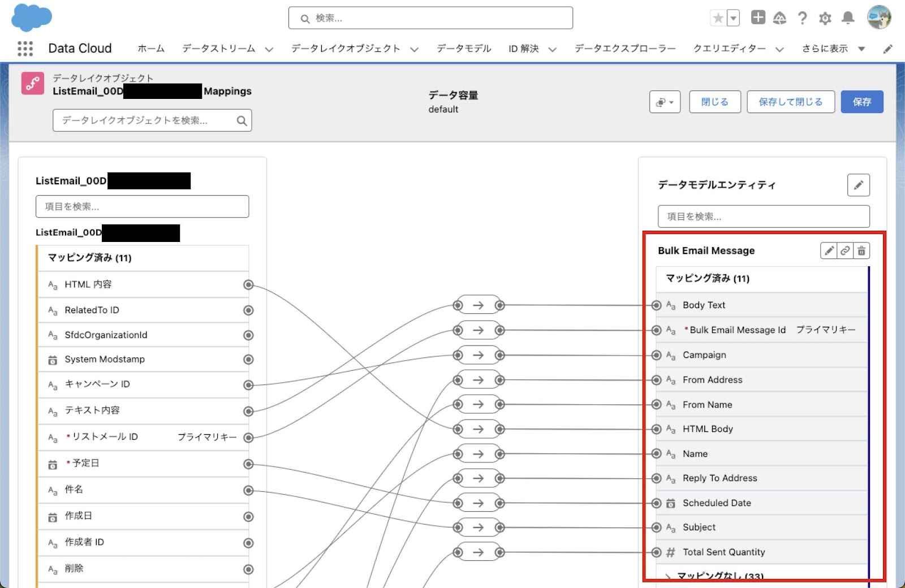This screenshot has height=588, width=905.
Task: Click the Total Sent Quantity mapping arrow
Action: click(479, 552)
